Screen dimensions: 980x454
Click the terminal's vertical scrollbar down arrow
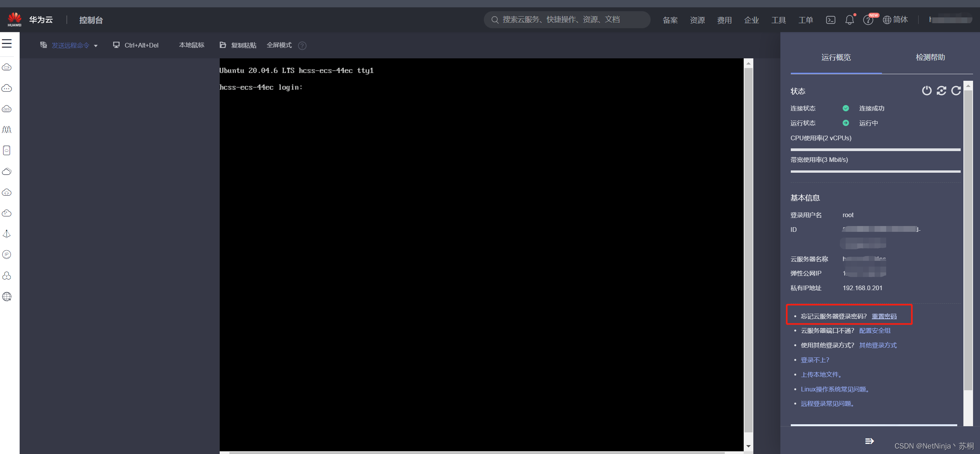coord(748,446)
